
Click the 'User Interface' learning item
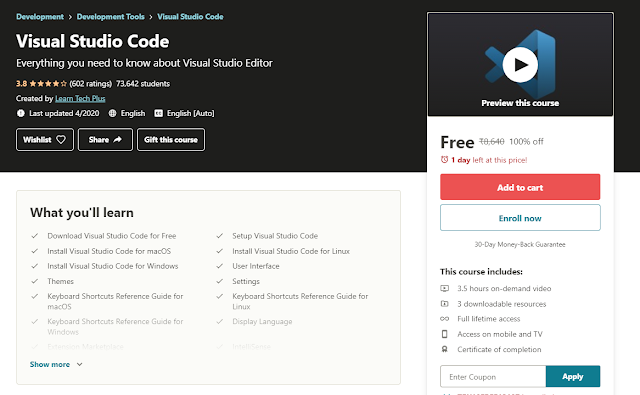pyautogui.click(x=256, y=266)
